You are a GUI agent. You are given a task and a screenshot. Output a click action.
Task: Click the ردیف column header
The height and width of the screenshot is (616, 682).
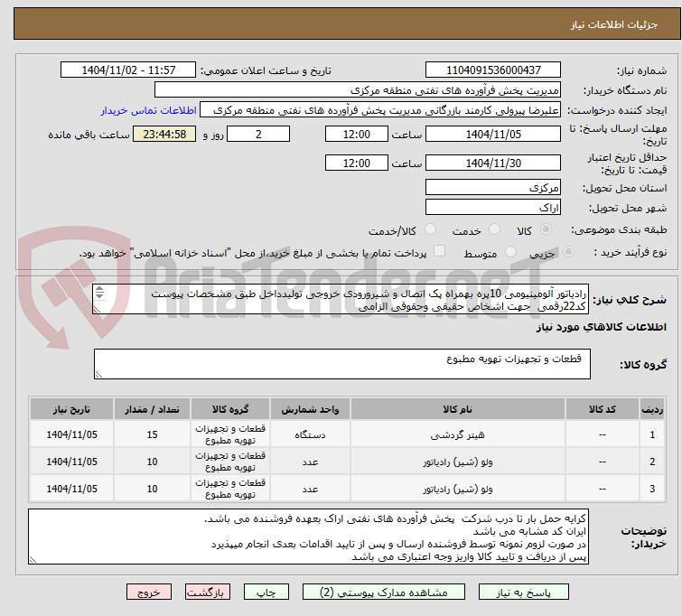tap(652, 409)
